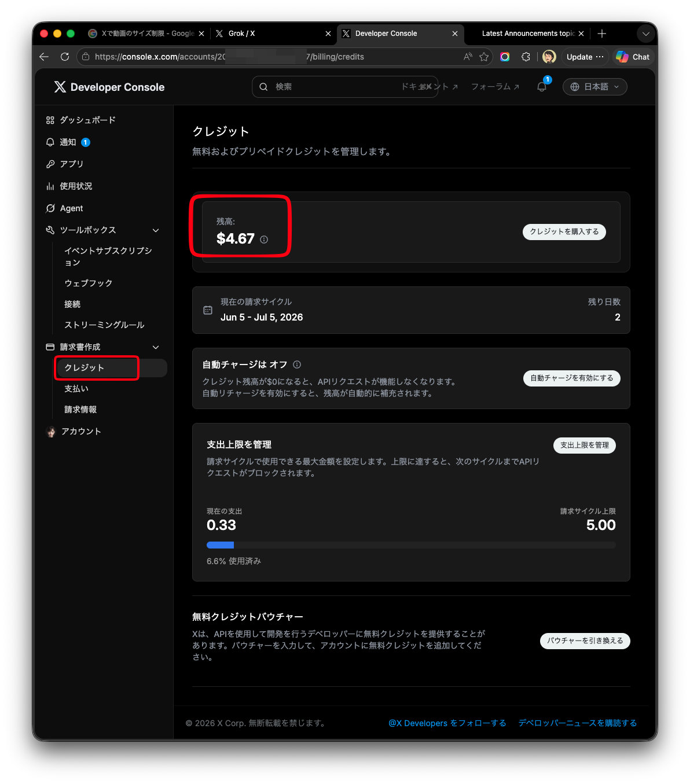This screenshot has width=690, height=784.
Task: Open a new browser tab
Action: point(602,34)
